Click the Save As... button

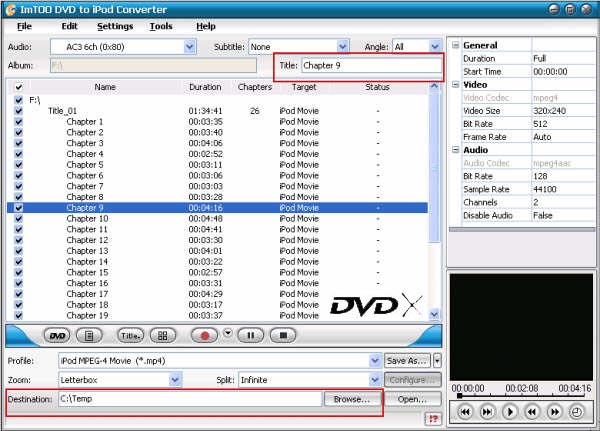pyautogui.click(x=407, y=361)
